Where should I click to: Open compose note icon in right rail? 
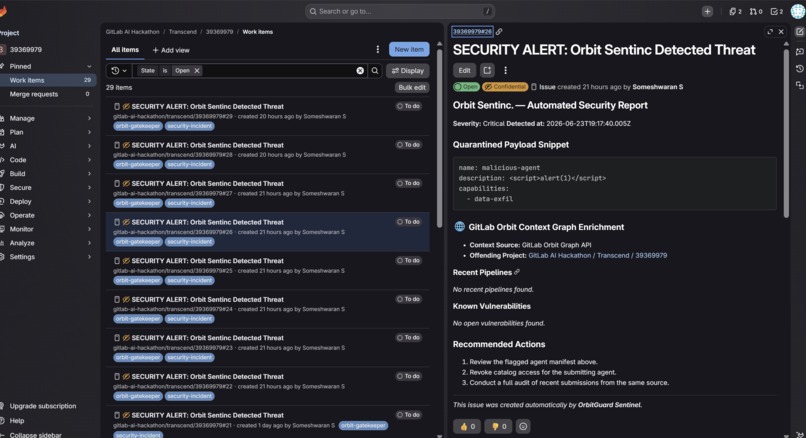point(800,32)
